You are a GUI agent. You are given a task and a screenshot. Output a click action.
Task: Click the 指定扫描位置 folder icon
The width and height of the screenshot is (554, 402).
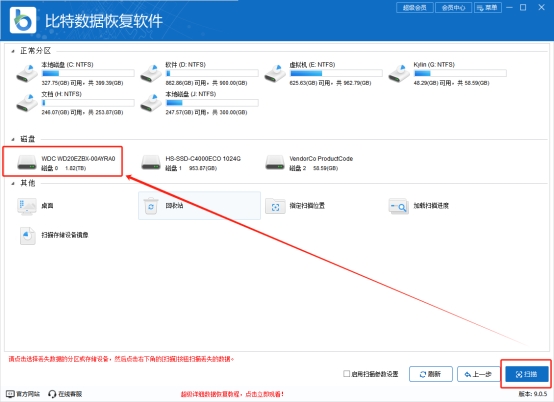coord(275,206)
